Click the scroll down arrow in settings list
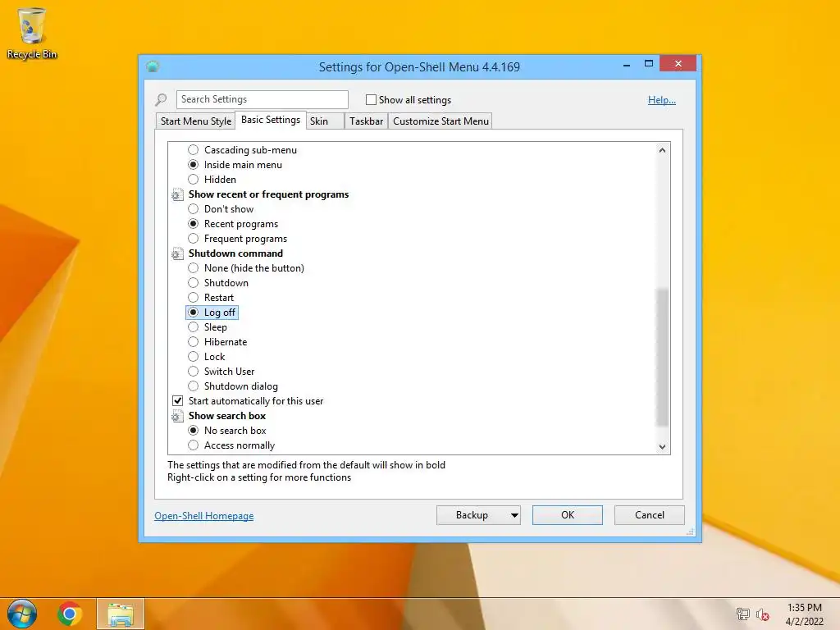This screenshot has width=840, height=630. click(x=663, y=447)
